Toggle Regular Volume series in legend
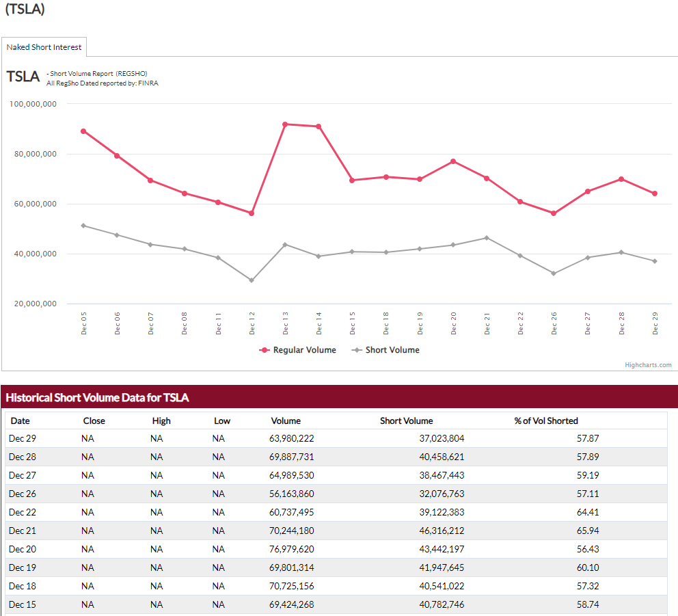 [x=297, y=350]
